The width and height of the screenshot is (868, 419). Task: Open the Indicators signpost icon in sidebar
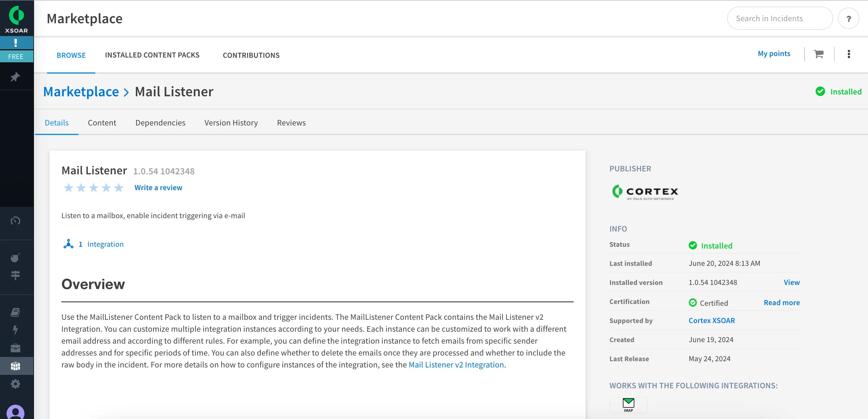15,275
